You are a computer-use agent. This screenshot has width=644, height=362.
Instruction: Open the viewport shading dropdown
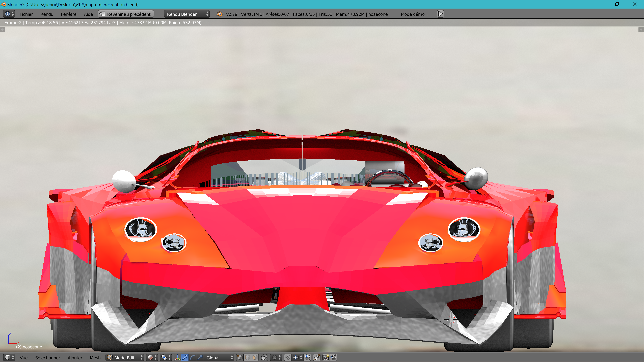pos(152,357)
